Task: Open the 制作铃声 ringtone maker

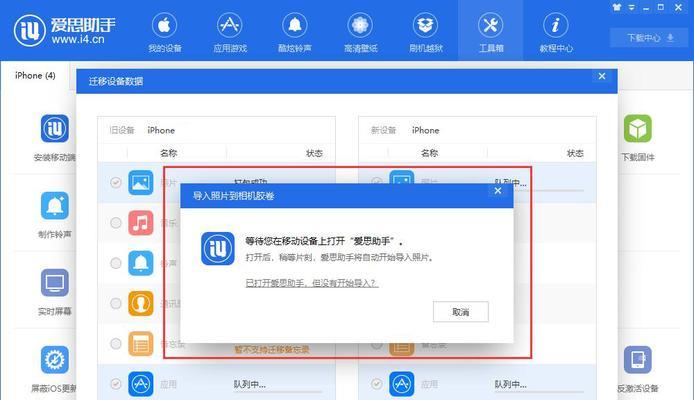Action: click(x=54, y=215)
